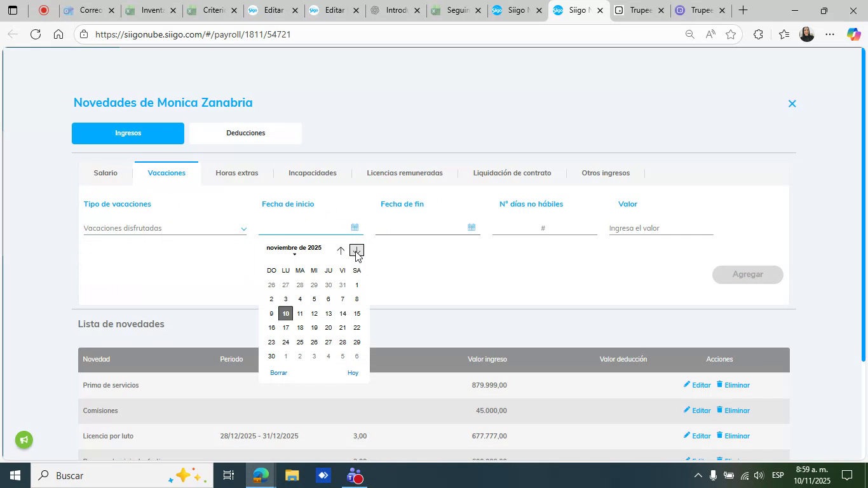Image resolution: width=868 pixels, height=488 pixels.
Task: Click Editar link for Comisiones
Action: coord(701,410)
